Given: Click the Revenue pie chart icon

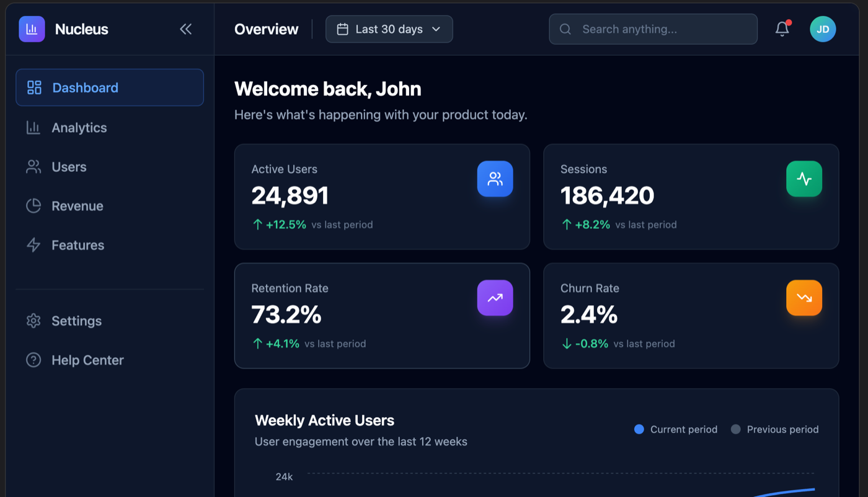Looking at the screenshot, I should 33,206.
